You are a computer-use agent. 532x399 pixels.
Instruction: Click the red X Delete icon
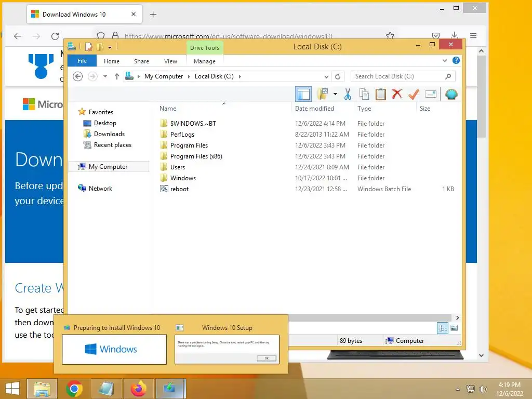tap(397, 94)
